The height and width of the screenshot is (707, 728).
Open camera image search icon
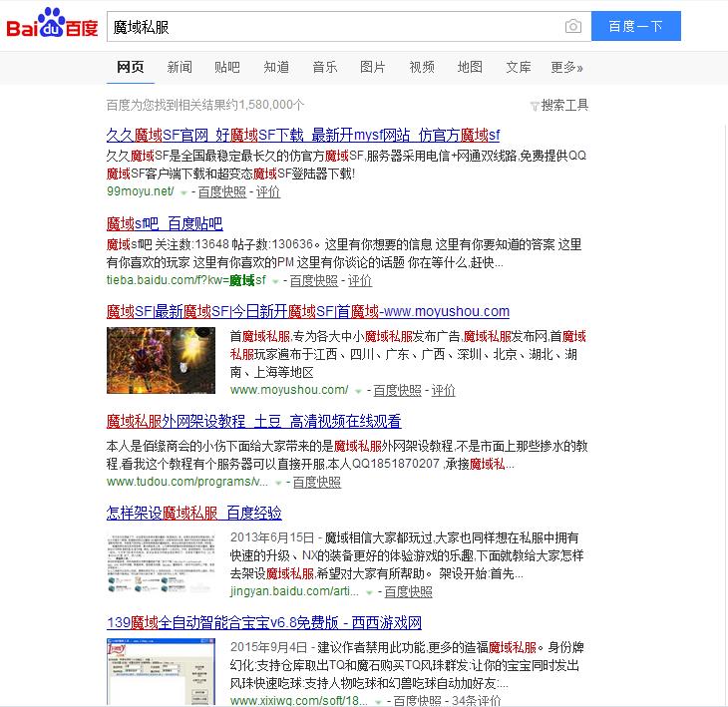tap(573, 27)
